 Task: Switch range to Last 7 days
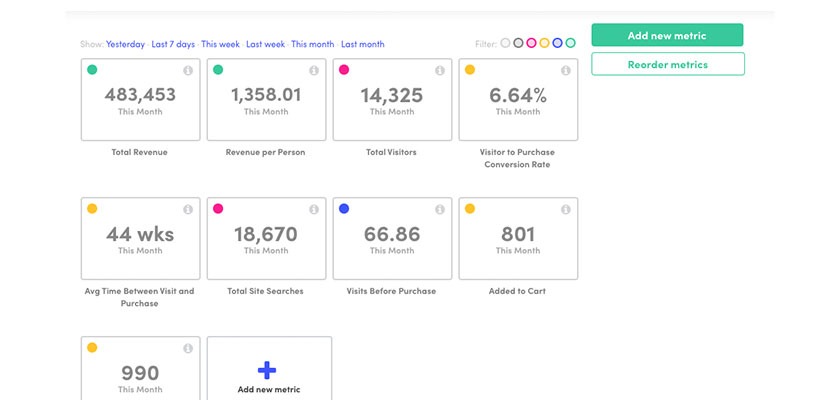[173, 45]
